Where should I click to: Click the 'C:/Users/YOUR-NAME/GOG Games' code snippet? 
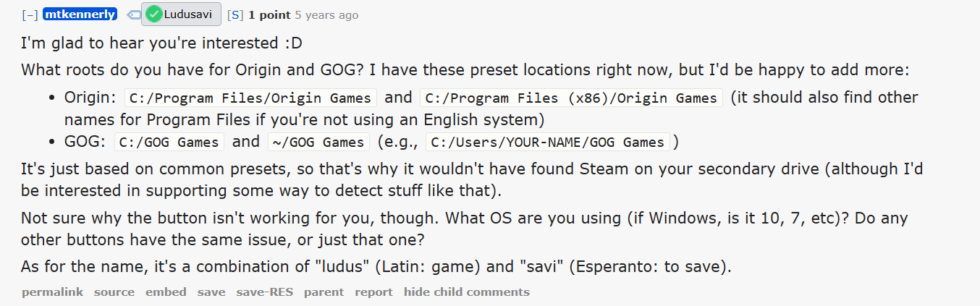pyautogui.click(x=547, y=143)
